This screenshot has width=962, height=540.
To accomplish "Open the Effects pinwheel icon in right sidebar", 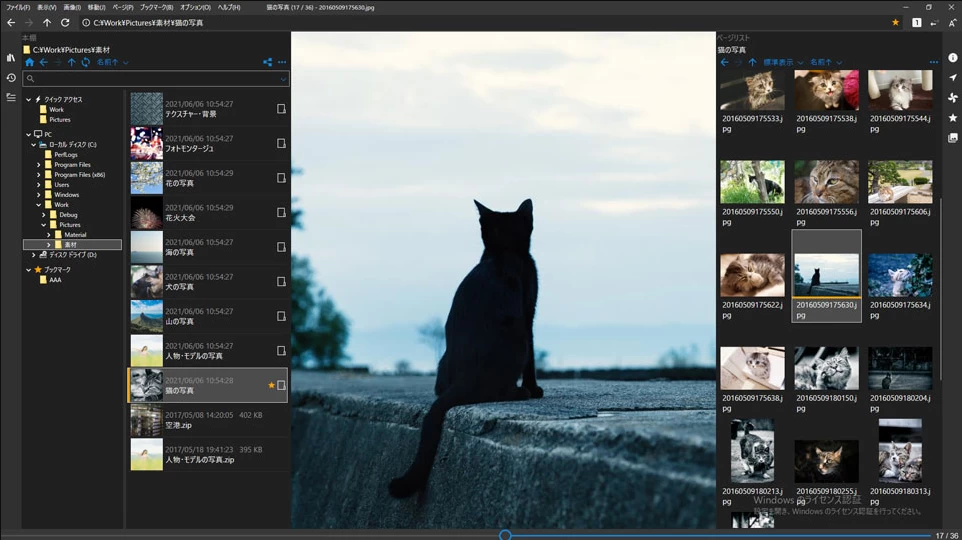I will (952, 98).
